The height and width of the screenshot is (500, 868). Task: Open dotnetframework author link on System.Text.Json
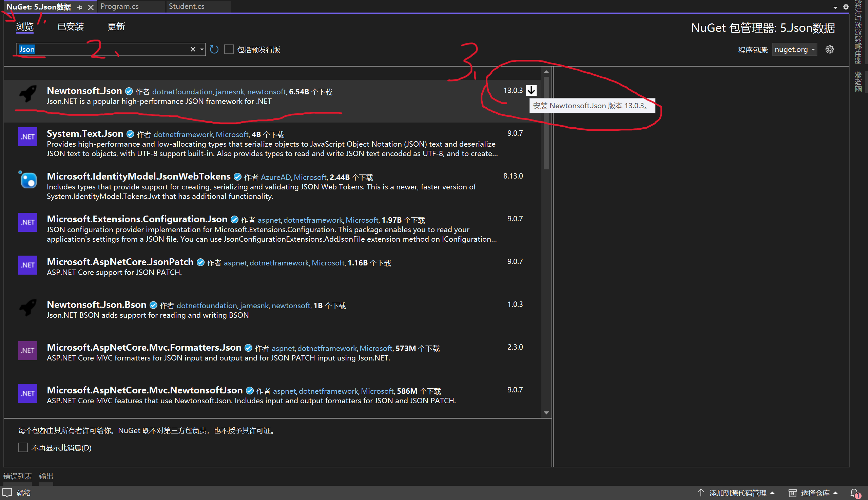183,135
